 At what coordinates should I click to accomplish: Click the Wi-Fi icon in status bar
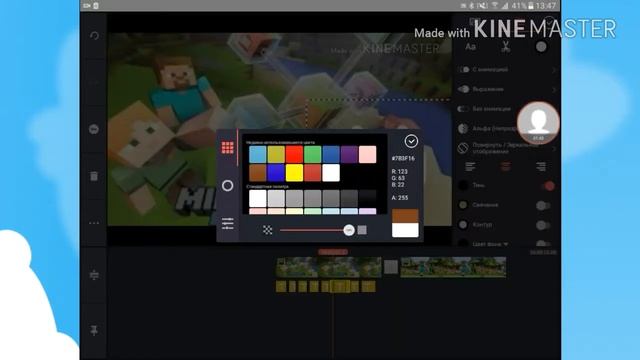tap(494, 6)
